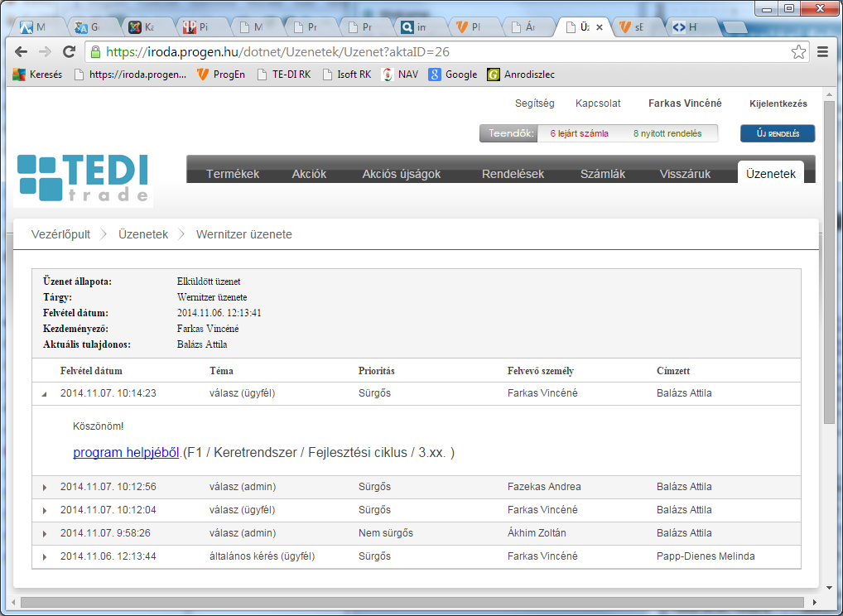Open the Akciós újságok menu

(x=401, y=174)
